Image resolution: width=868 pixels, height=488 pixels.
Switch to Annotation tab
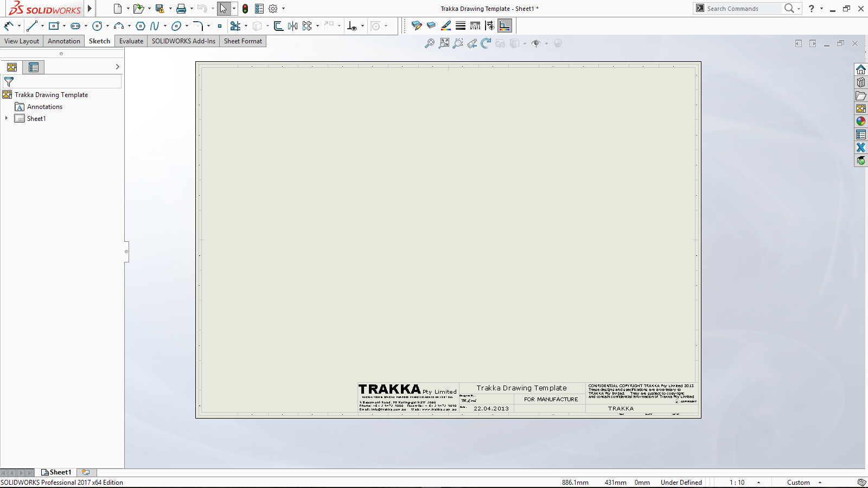pyautogui.click(x=64, y=41)
